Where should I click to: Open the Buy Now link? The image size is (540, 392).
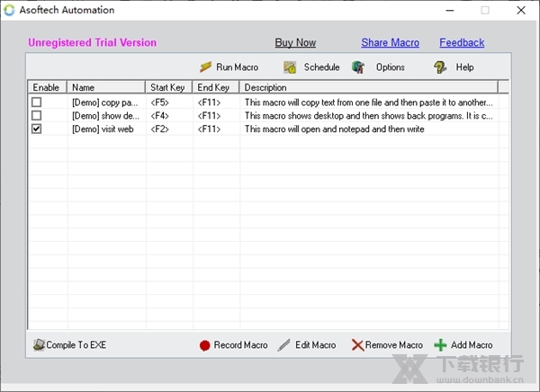pos(295,42)
